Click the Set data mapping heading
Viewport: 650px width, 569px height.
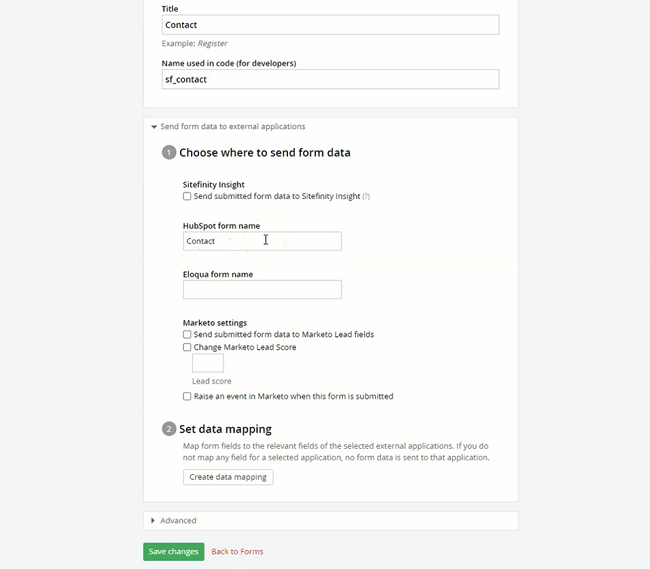tap(226, 429)
